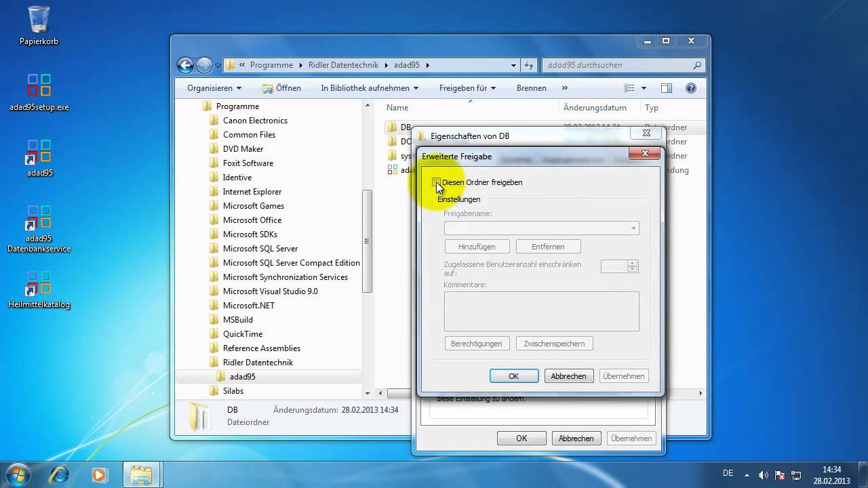Click the Organisieren menu

click(214, 88)
